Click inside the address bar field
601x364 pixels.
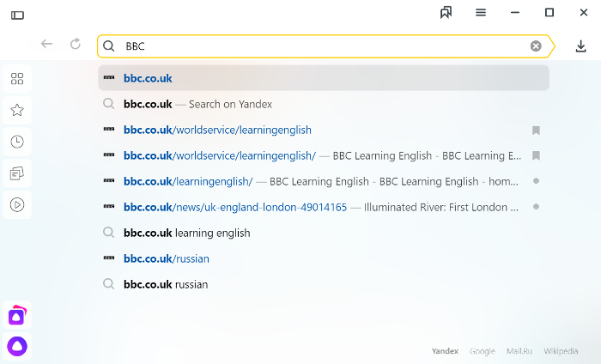coord(324,46)
